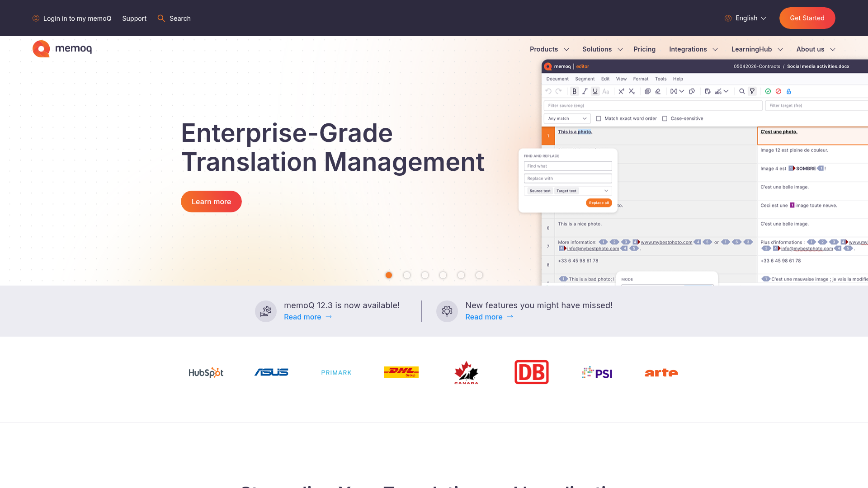This screenshot has height=488, width=868.
Task: Click the eraser clear icon in editor toolbar
Action: (x=658, y=91)
